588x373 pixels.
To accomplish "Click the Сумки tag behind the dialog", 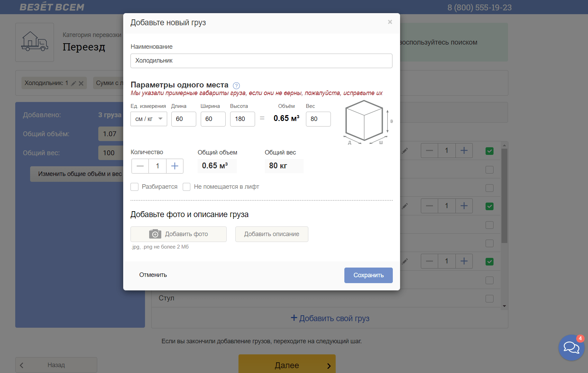I will [108, 83].
